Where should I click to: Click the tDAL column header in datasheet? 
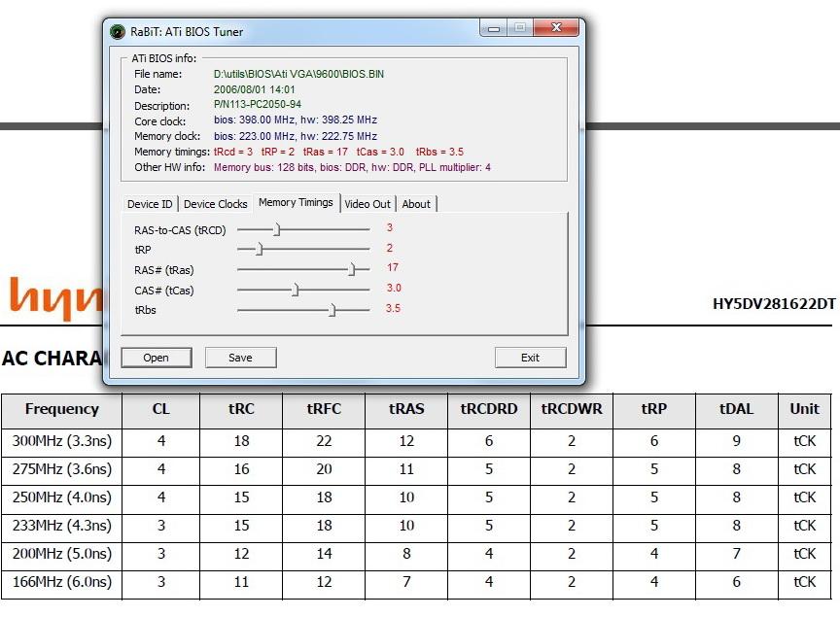737,409
